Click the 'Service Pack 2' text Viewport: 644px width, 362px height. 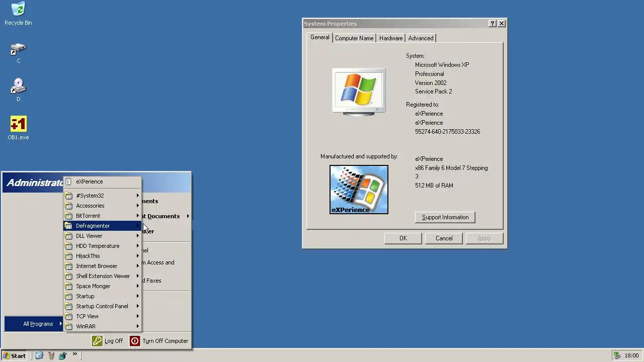433,92
